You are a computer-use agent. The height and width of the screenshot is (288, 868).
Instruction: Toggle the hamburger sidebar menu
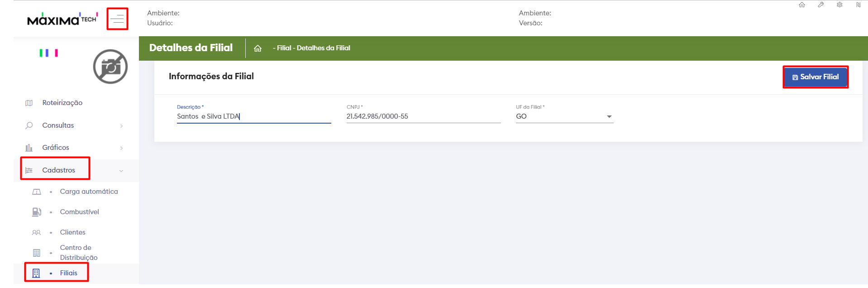[x=118, y=19]
